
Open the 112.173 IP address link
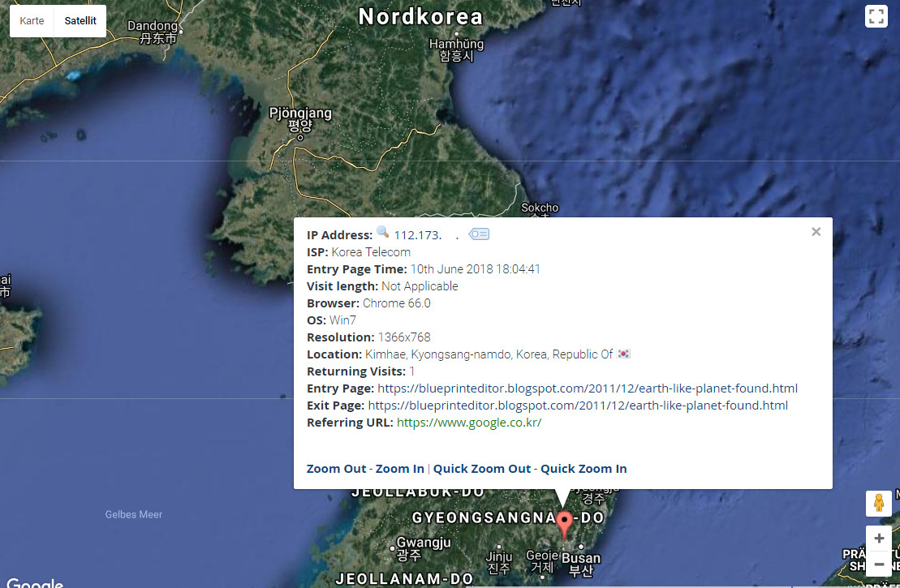point(427,235)
